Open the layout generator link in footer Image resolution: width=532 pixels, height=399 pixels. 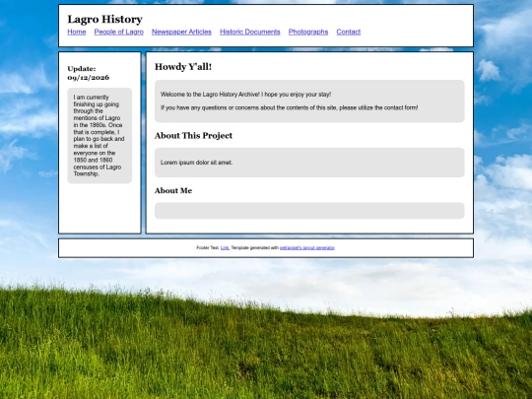[307, 248]
